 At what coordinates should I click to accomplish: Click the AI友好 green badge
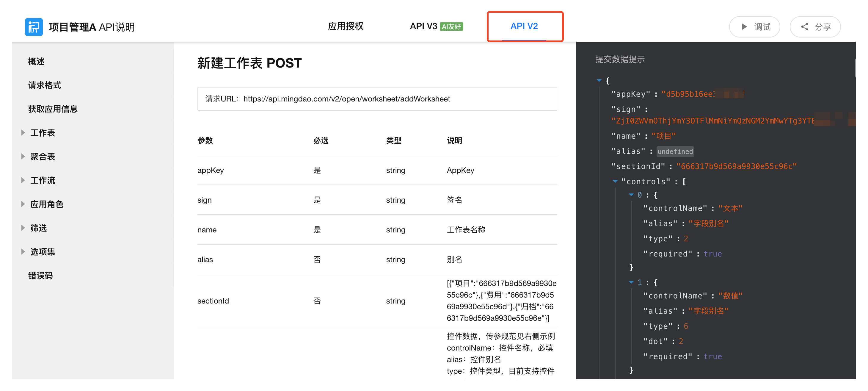[451, 26]
